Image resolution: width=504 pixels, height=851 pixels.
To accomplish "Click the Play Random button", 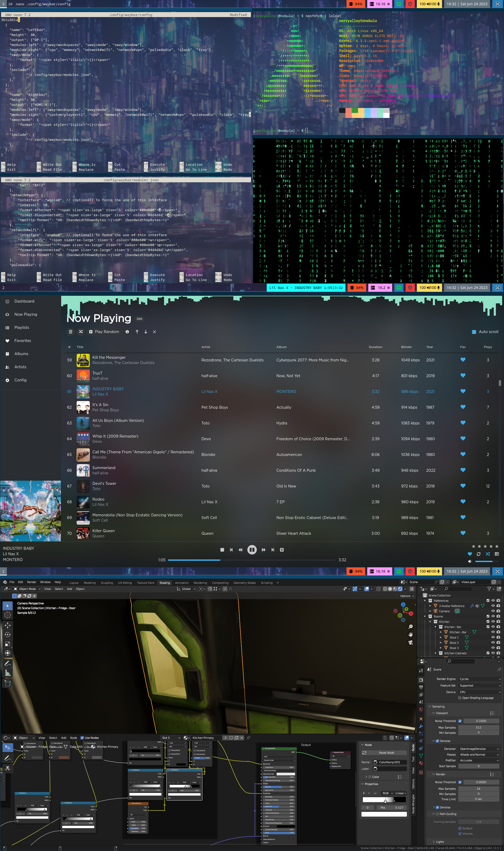I will (x=104, y=331).
